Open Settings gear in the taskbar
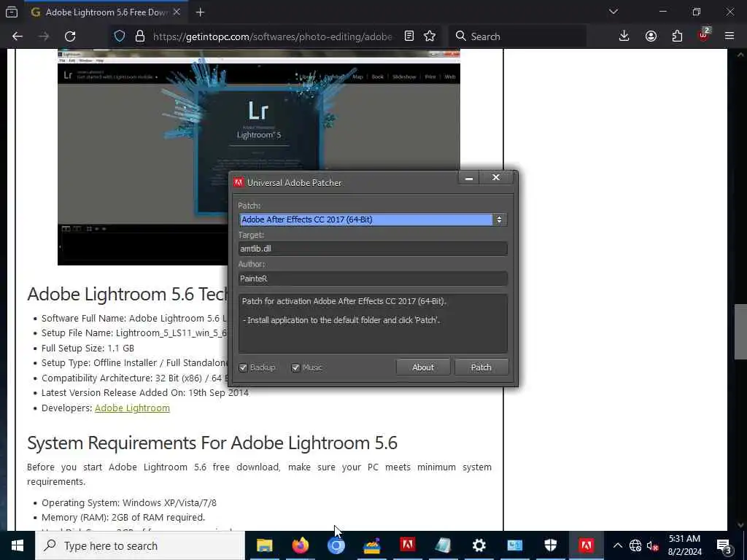This screenshot has width=747, height=560. pyautogui.click(x=479, y=545)
